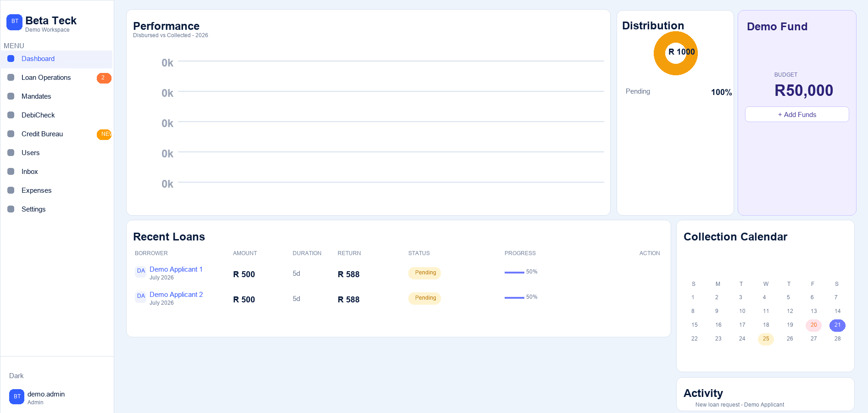Navigate to the Users menu item
868x413 pixels.
[56, 153]
